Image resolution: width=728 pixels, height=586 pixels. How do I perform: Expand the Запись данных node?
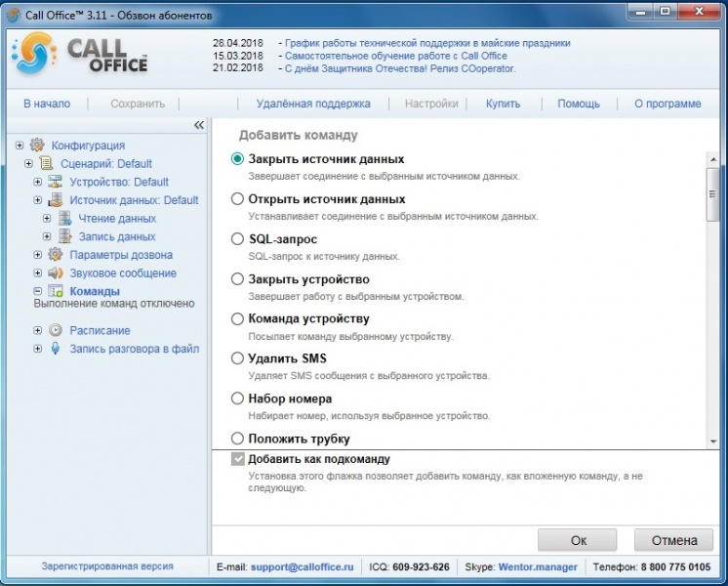pos(47,236)
